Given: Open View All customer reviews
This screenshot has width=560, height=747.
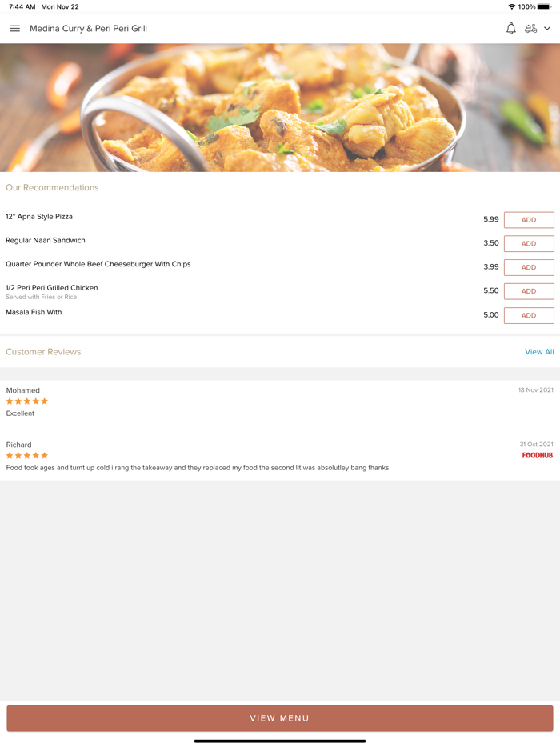Looking at the screenshot, I should point(538,351).
